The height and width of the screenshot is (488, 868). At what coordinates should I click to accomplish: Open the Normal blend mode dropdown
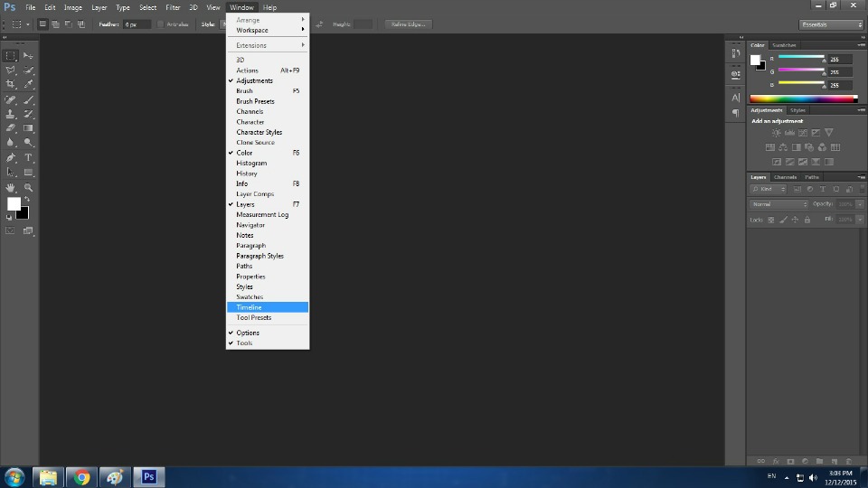pyautogui.click(x=778, y=204)
